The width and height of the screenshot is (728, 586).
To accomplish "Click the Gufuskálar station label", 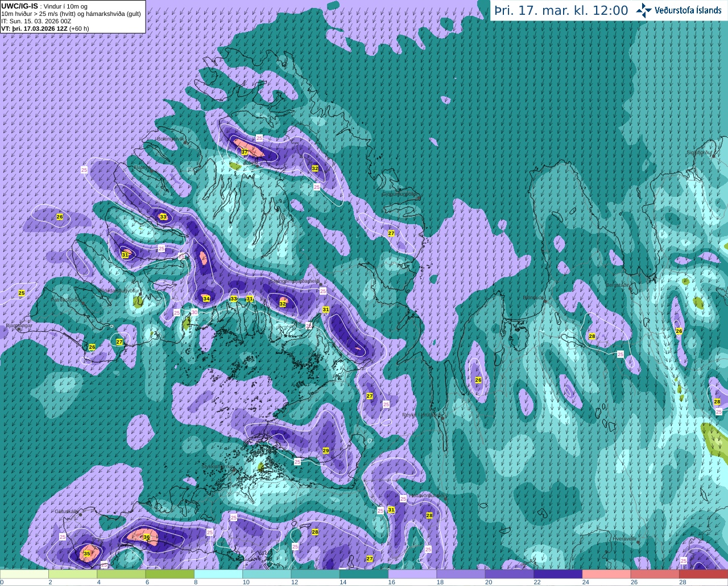I will (x=66, y=511).
